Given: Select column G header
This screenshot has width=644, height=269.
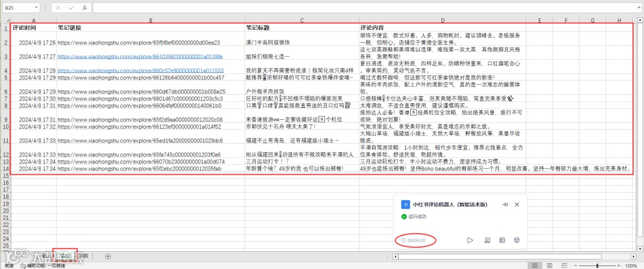Looking at the screenshot, I should point(593,20).
